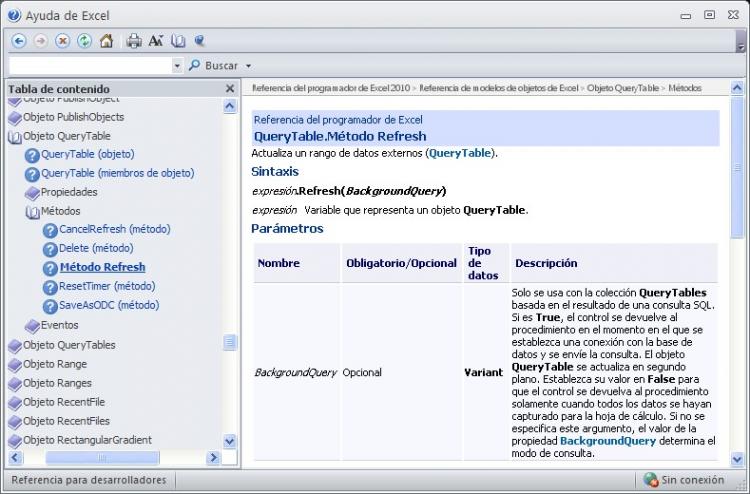Open QueryTable (miembros de objeto) topic

[x=118, y=173]
